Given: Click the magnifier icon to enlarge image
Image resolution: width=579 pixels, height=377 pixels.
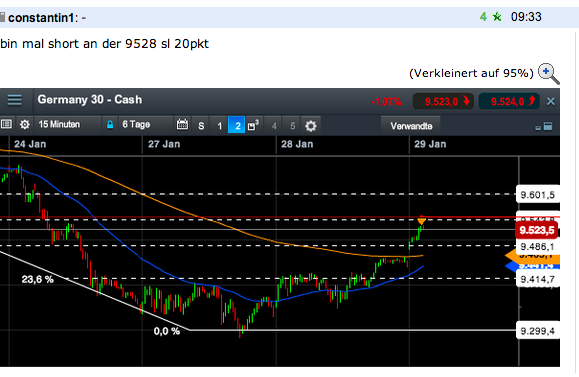Looking at the screenshot, I should click(x=548, y=73).
